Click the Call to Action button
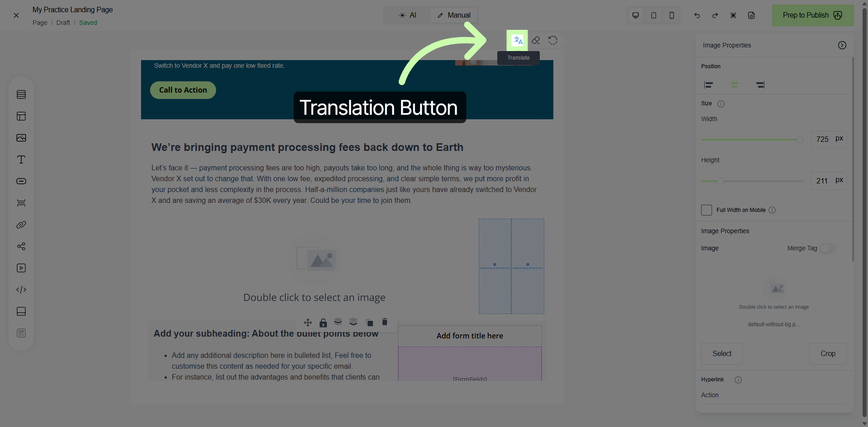Screen dimensions: 868x427 pyautogui.click(x=183, y=90)
